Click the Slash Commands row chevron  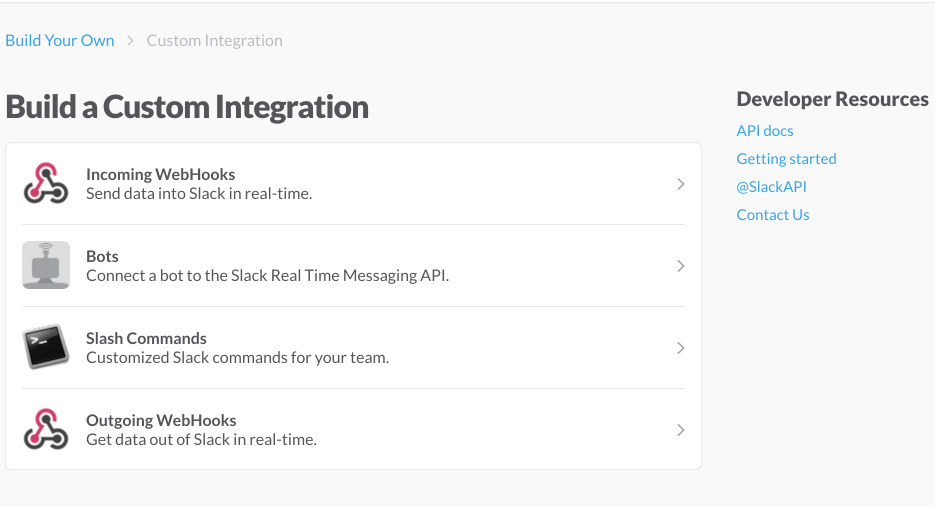click(680, 348)
